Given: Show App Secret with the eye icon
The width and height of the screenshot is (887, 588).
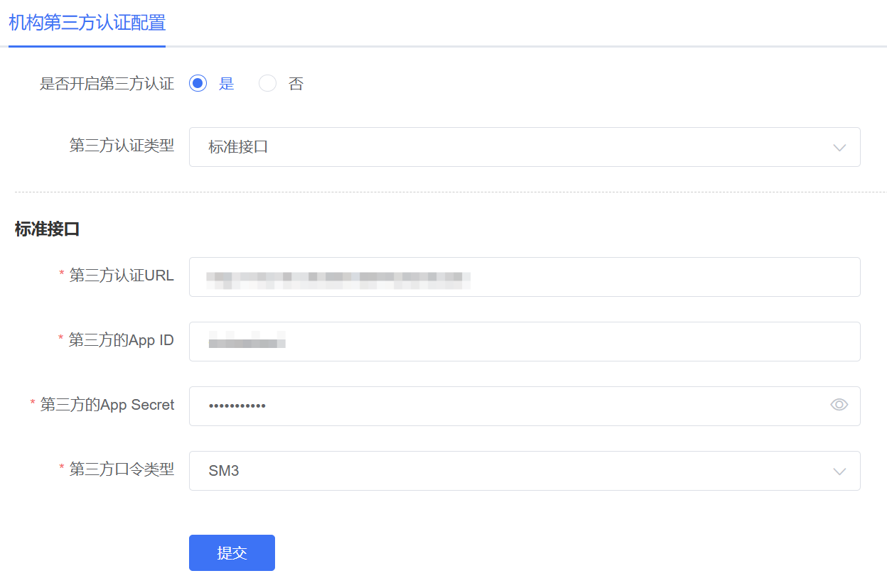Looking at the screenshot, I should pyautogui.click(x=839, y=405).
